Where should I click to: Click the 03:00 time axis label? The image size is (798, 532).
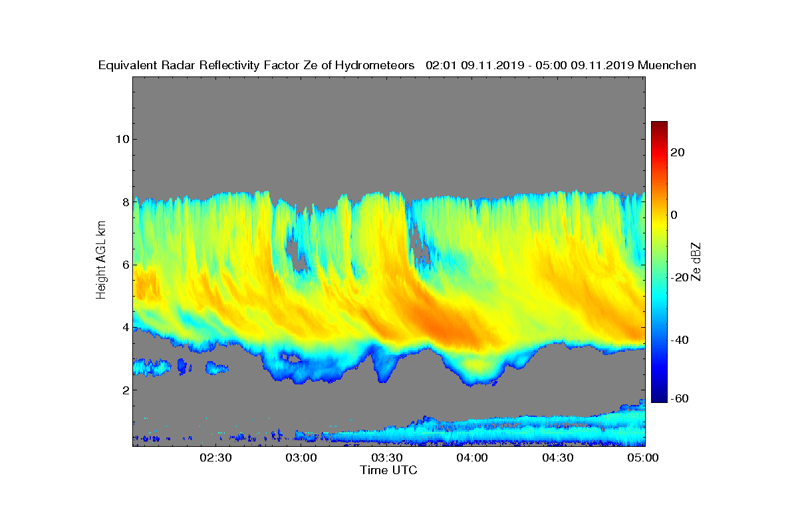tap(301, 458)
